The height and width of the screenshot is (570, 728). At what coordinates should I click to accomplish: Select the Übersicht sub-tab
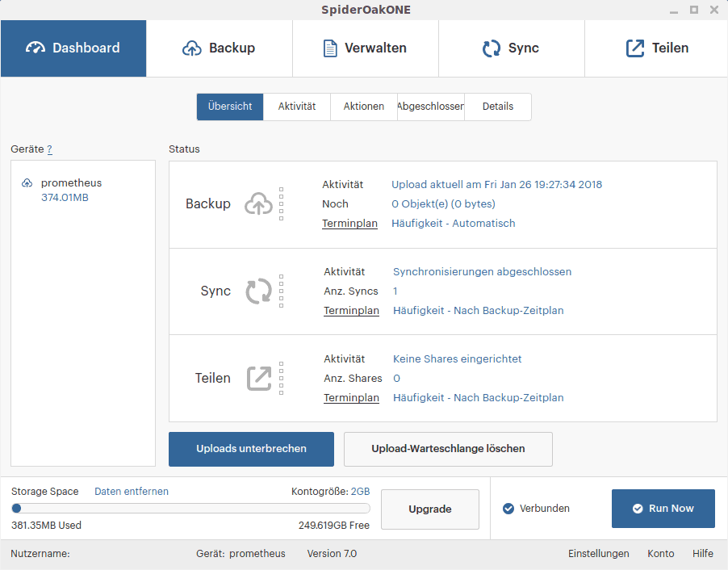tap(230, 107)
